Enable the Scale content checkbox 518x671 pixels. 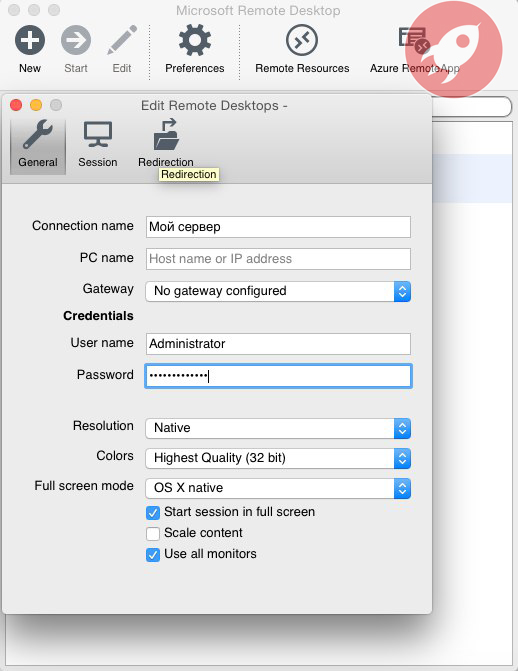(153, 533)
